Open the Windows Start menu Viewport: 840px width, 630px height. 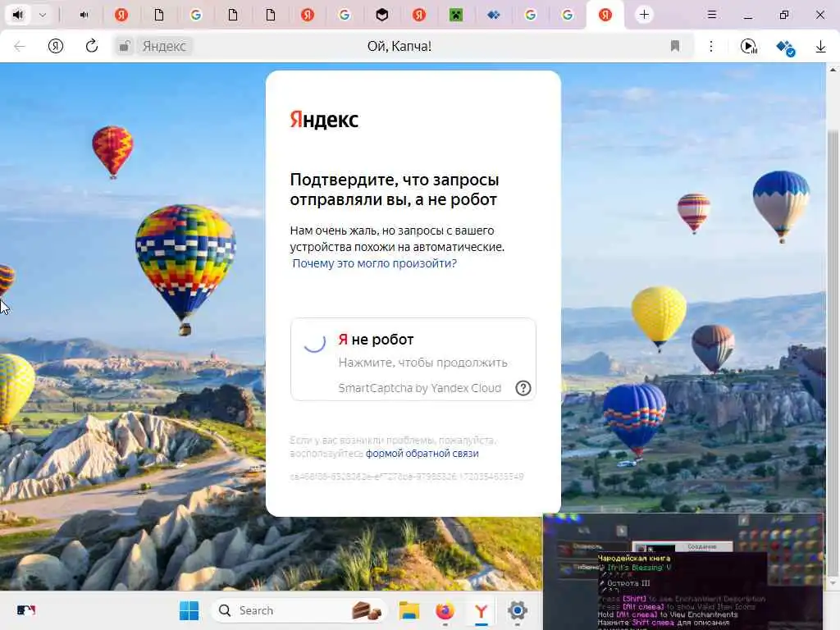tap(189, 610)
